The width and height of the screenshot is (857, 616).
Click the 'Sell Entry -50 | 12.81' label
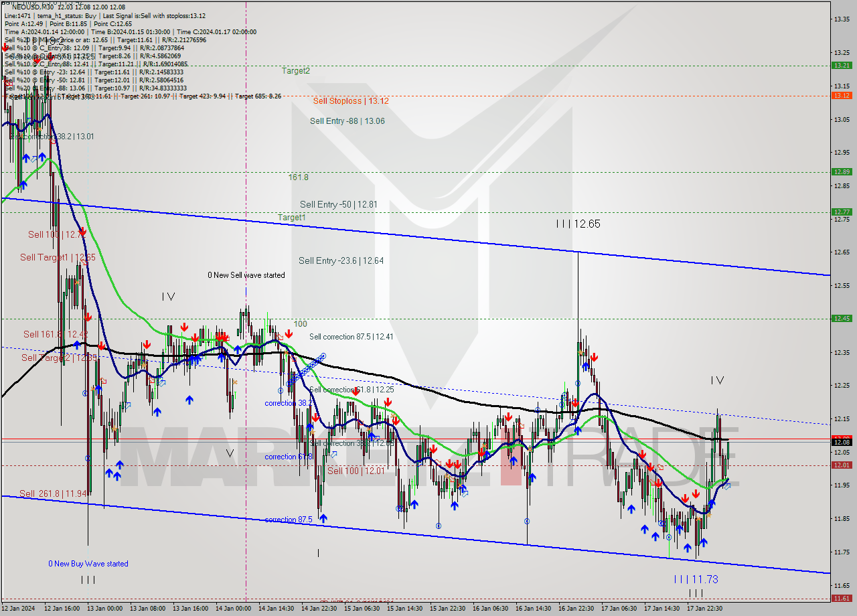(339, 204)
